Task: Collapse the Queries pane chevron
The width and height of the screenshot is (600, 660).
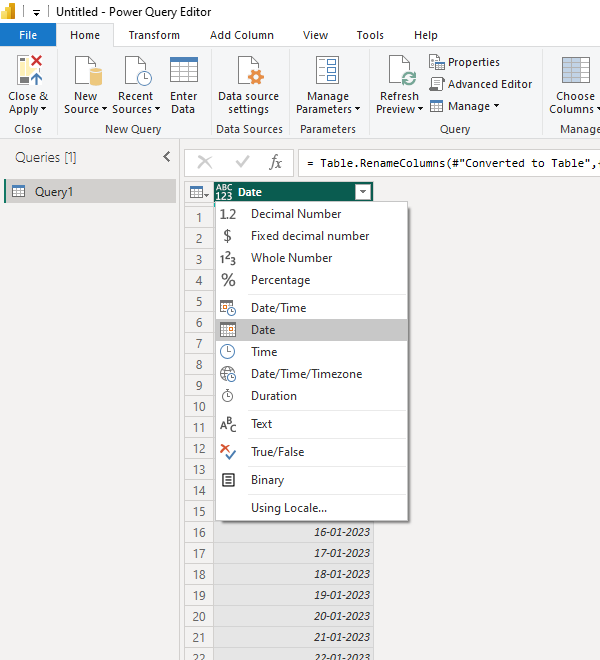Action: coord(167,157)
